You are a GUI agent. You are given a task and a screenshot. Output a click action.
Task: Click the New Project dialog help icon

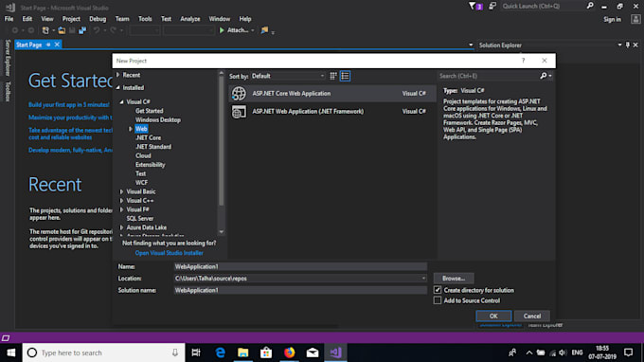(523, 61)
